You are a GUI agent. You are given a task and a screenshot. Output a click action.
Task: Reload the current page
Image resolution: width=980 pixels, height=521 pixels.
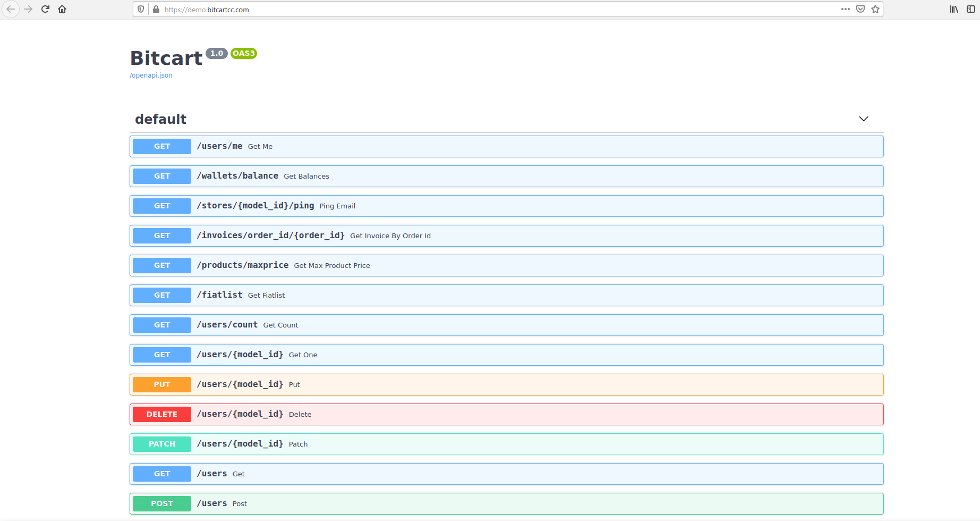pos(45,9)
